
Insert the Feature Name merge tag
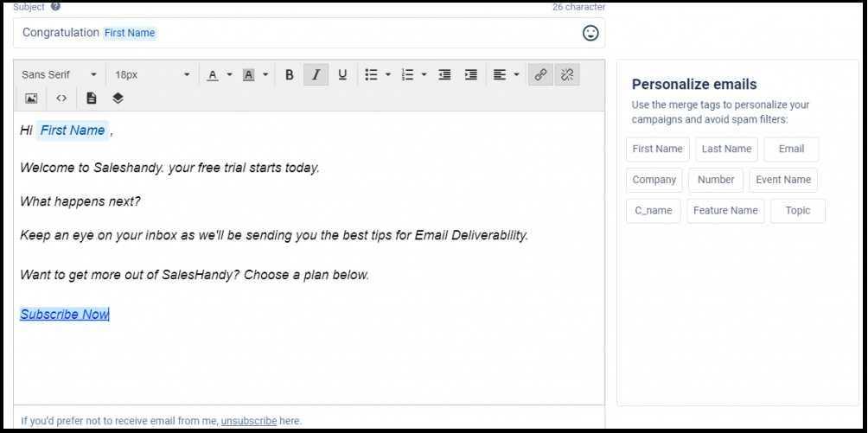pyautogui.click(x=725, y=211)
